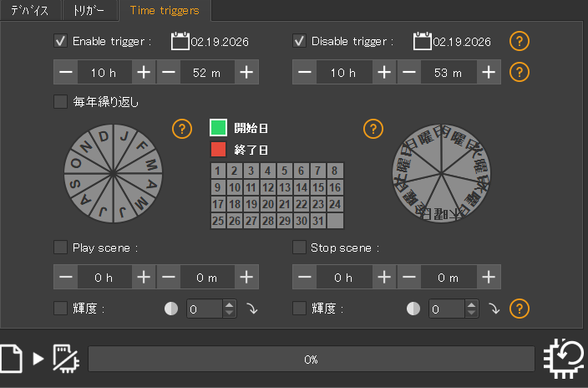Switch to the デバイス tab
Image resolution: width=588 pixels, height=388 pixels.
[30, 11]
